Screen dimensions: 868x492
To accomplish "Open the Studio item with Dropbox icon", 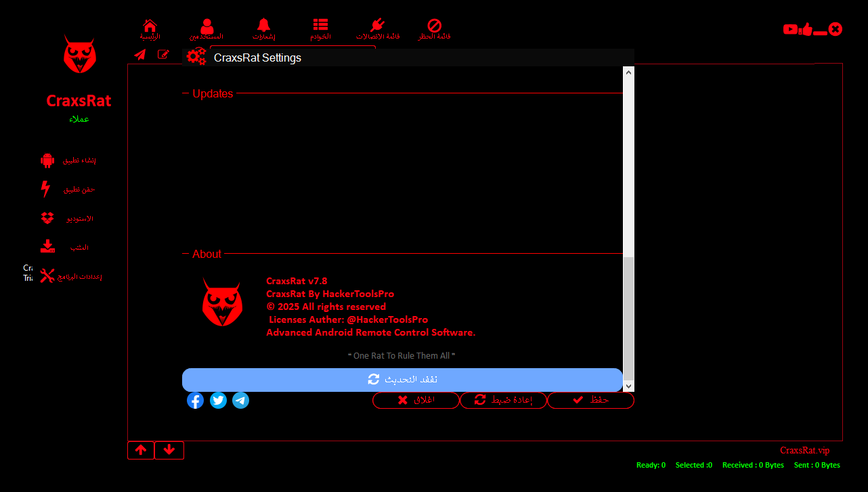I will point(47,219).
